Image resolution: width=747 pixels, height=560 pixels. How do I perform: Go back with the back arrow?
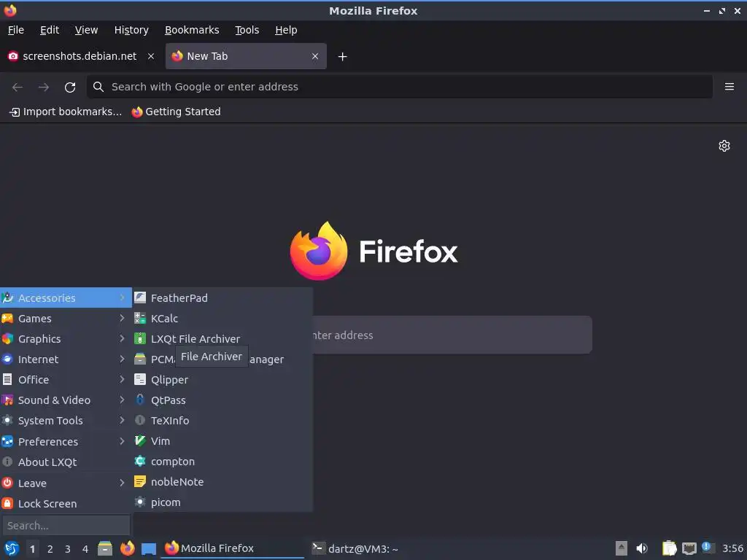(18, 87)
